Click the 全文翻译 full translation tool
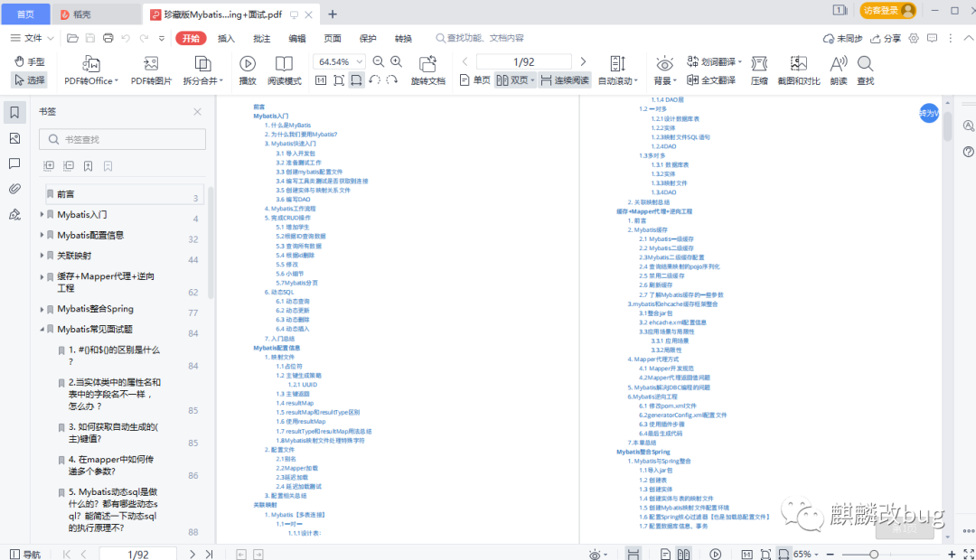Screen dimensions: 976x560 tap(711, 80)
